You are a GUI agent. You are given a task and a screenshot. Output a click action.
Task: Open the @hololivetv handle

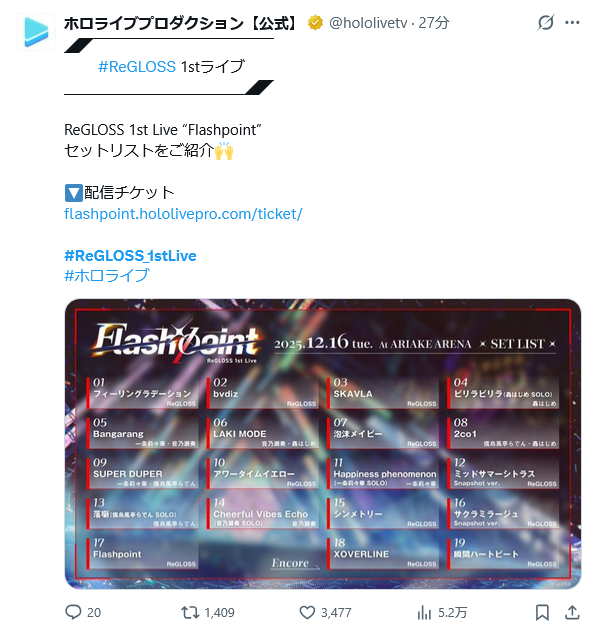(x=368, y=23)
